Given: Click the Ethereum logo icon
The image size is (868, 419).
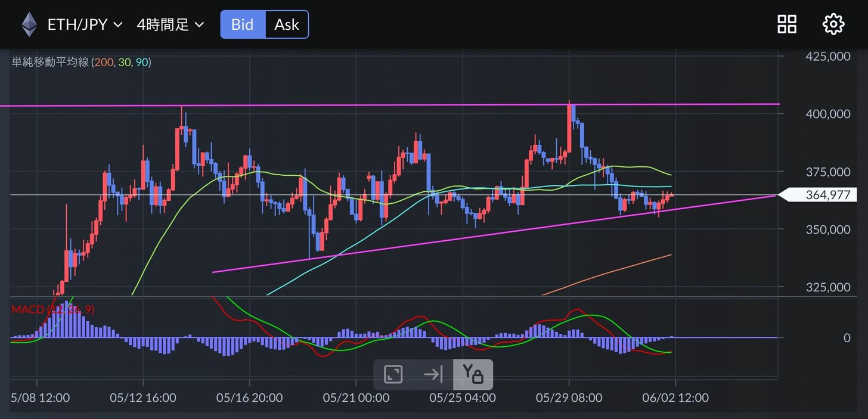Looking at the screenshot, I should [29, 25].
